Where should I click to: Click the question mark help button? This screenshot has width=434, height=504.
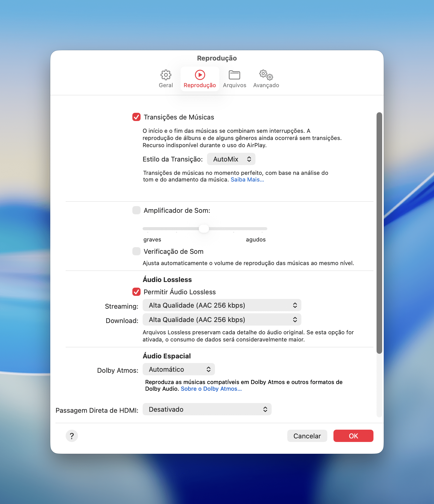pyautogui.click(x=72, y=436)
